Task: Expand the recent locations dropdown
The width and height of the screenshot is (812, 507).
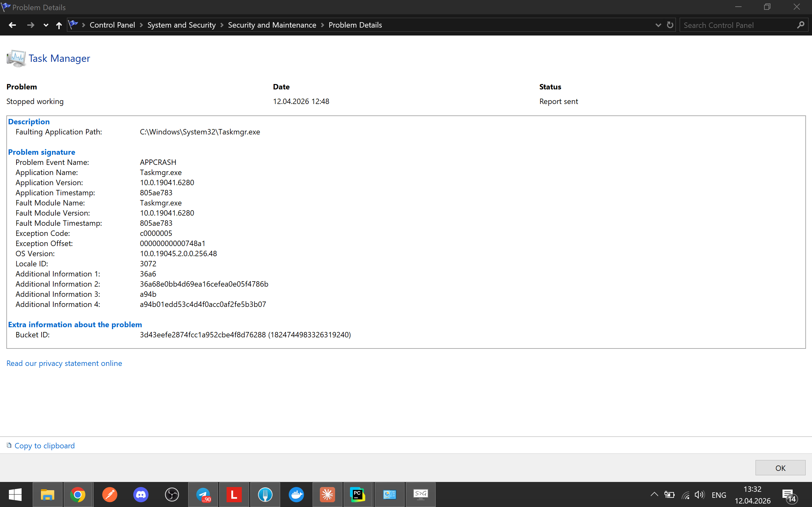Action: (46, 25)
